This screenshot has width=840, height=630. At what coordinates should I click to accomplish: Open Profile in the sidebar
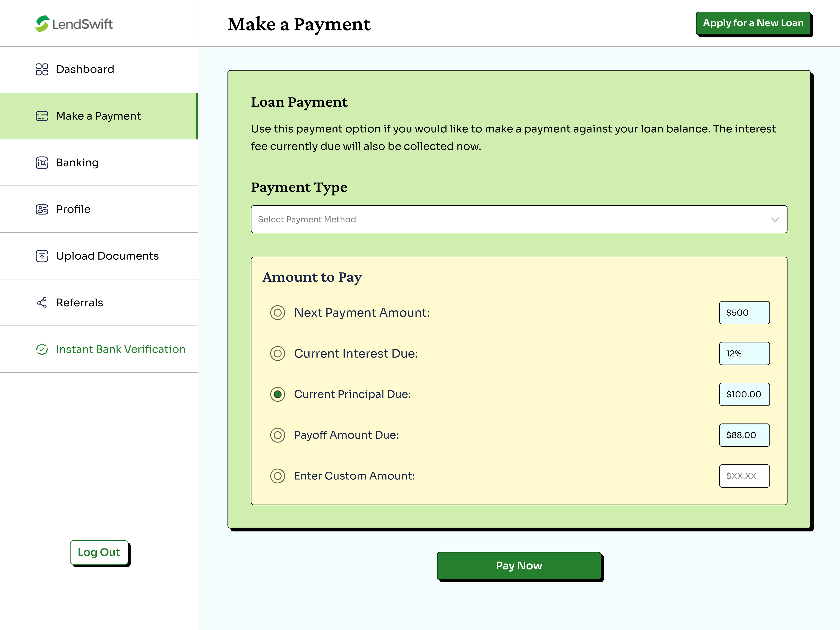(99, 209)
